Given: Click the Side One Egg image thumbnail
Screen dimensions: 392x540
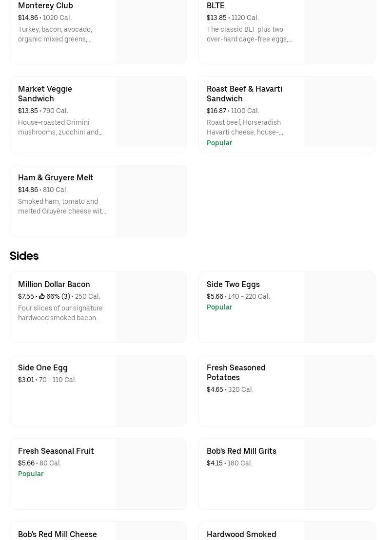Looking at the screenshot, I should point(151,390).
